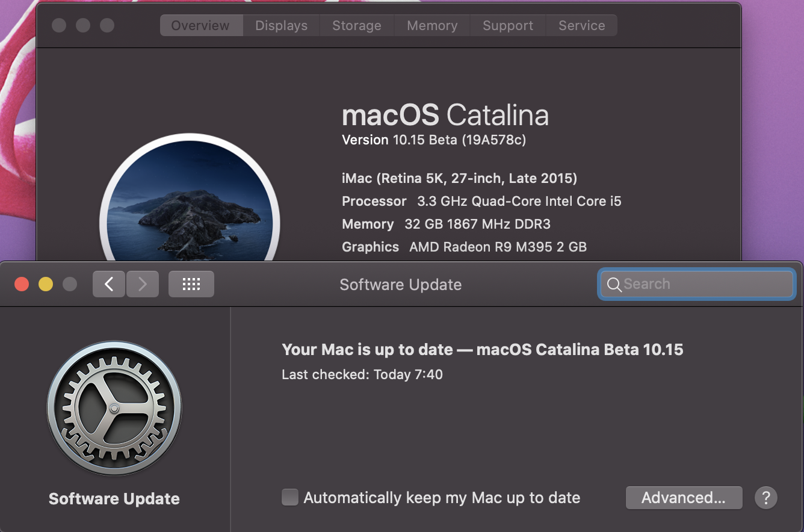
Task: Go back with the left chevron button
Action: 109,284
